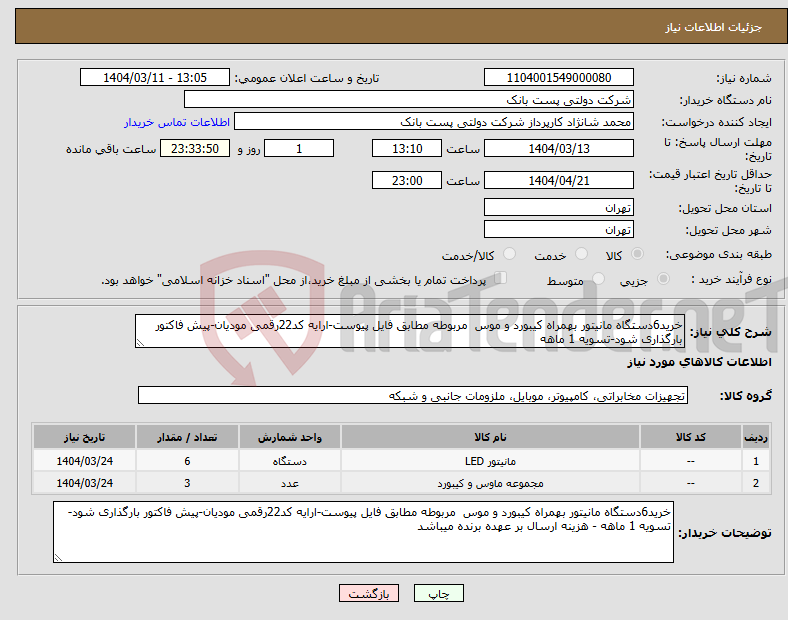The width and height of the screenshot is (788, 620).
Task: Click the request number field 1104001549000080
Action: [x=559, y=77]
